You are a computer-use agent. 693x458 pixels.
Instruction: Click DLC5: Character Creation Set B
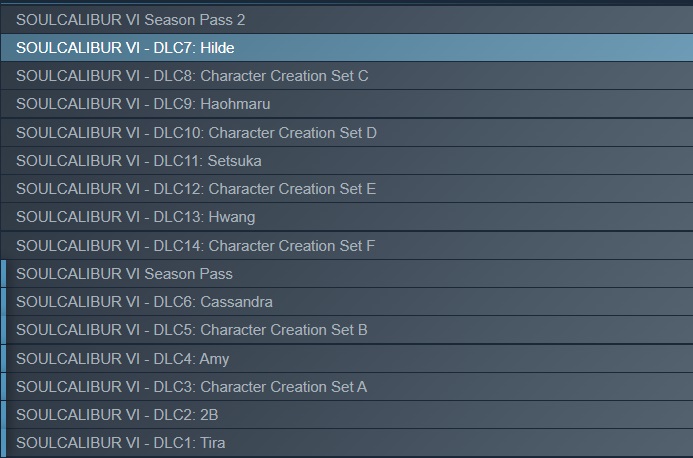(x=192, y=330)
